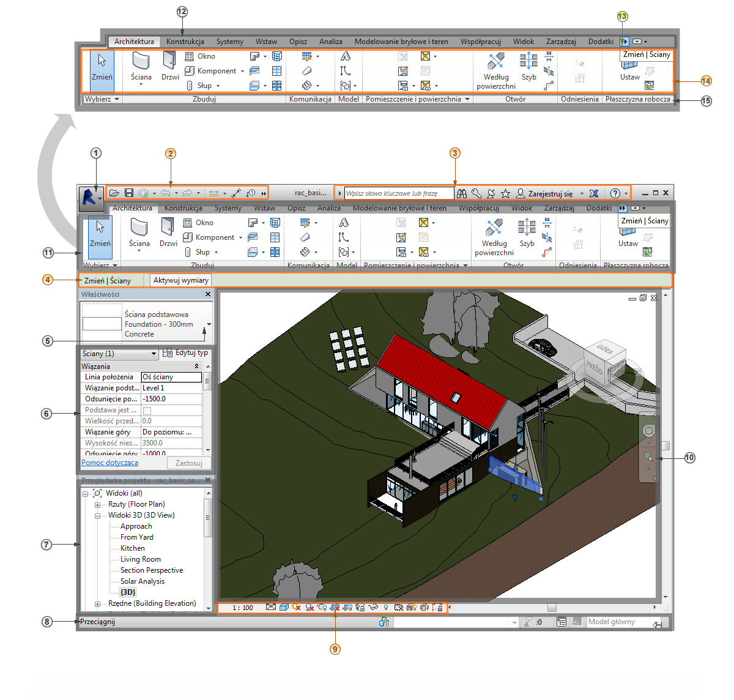This screenshot has height=700, width=734.
Task: Click the Save diskette icon in Quick Access toolbar
Action: pyautogui.click(x=128, y=193)
